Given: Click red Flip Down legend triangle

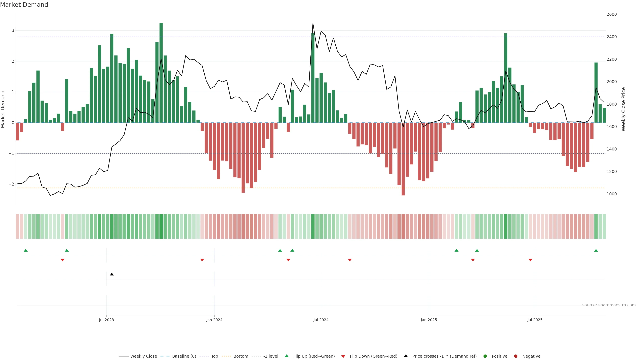Looking at the screenshot, I should click(x=343, y=356).
